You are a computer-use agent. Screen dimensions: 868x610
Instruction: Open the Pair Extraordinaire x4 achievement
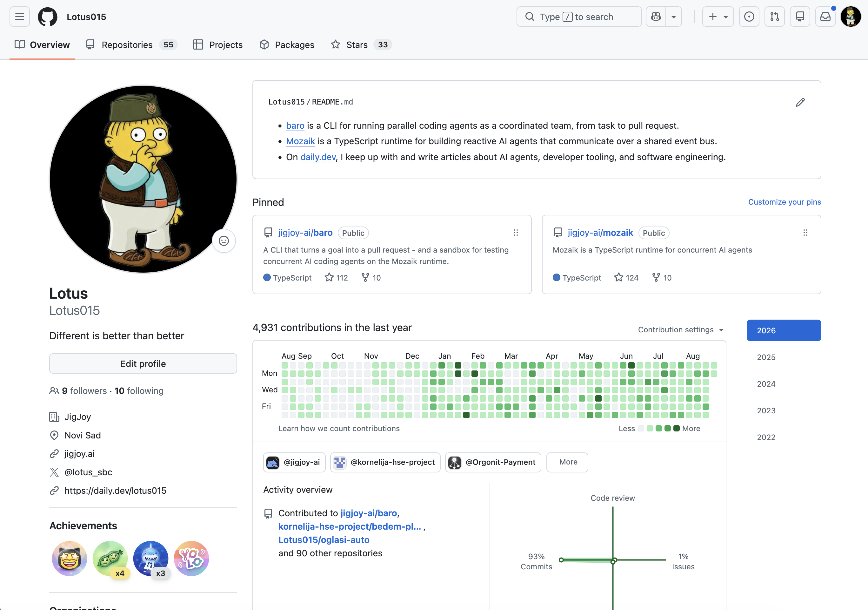[110, 559]
